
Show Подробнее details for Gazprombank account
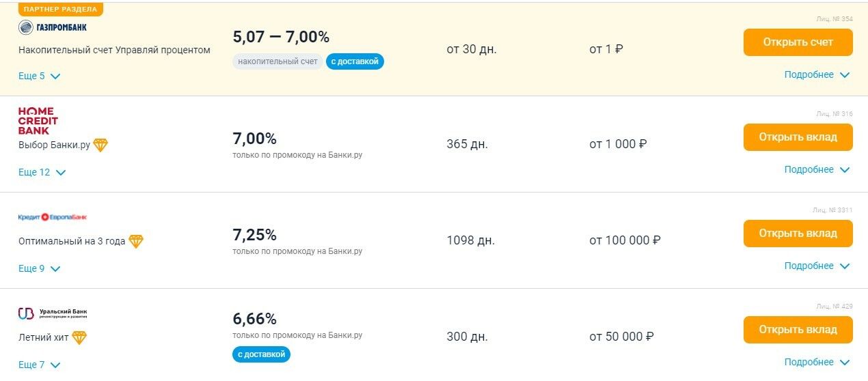(x=817, y=75)
